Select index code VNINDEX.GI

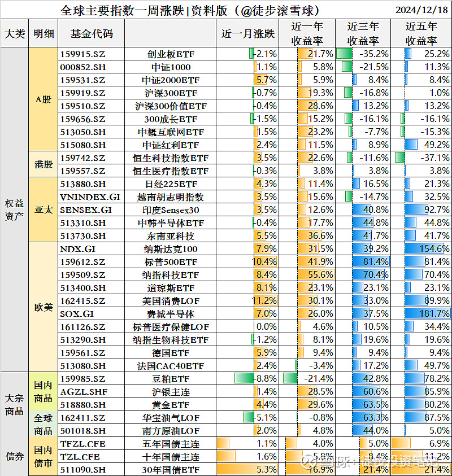(x=90, y=197)
